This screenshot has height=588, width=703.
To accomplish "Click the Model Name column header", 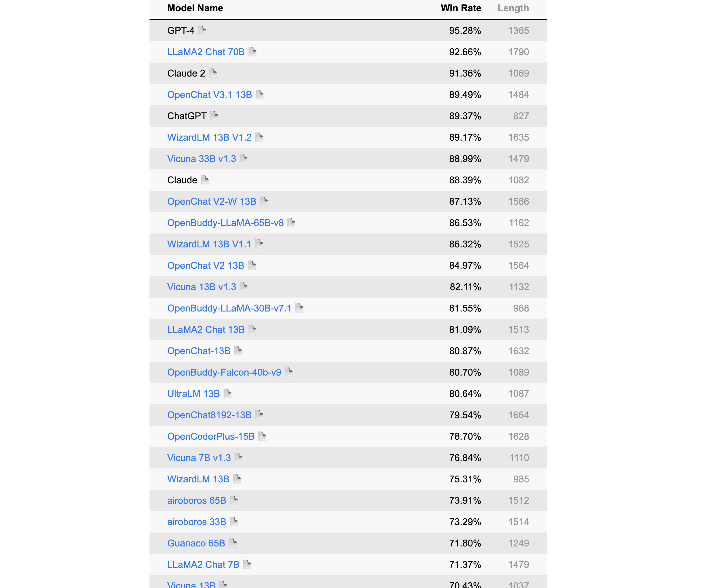I will pos(195,8).
